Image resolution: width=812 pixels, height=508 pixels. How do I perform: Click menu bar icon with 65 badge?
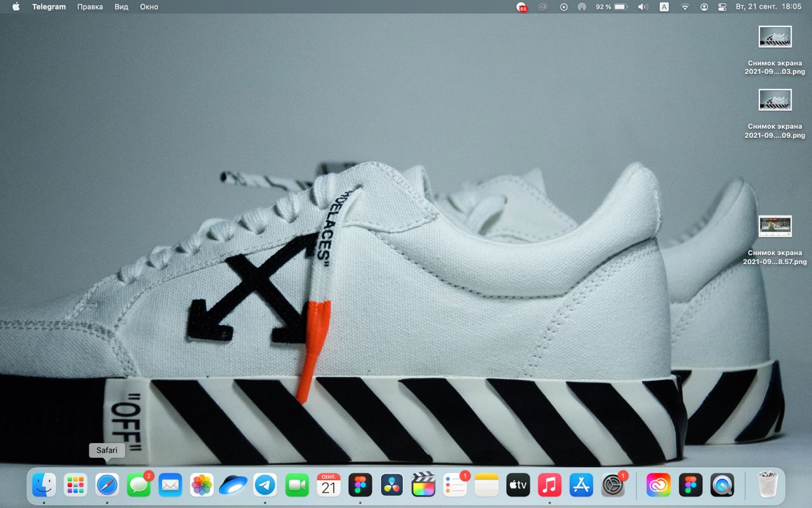click(521, 7)
